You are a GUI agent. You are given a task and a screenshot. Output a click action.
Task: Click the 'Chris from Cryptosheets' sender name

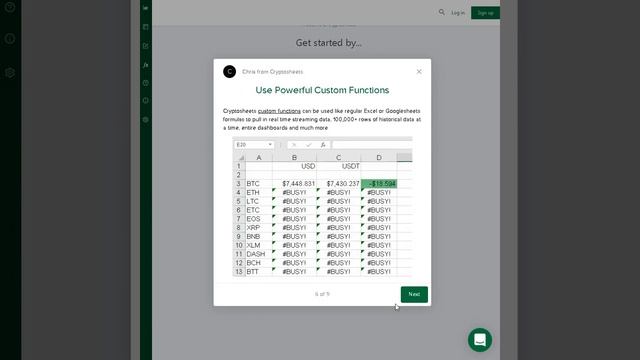273,72
